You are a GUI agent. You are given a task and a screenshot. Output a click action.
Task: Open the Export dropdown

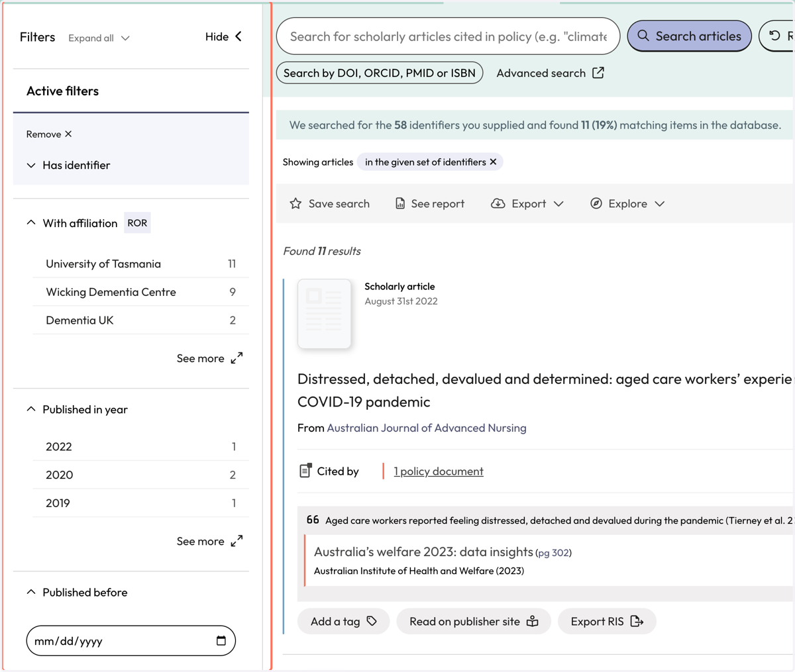527,203
